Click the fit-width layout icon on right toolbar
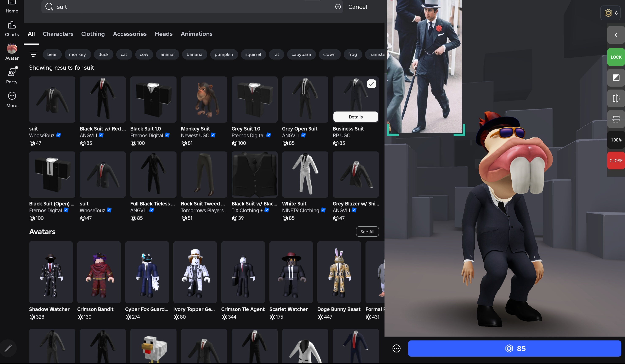The image size is (625, 364). [616, 119]
